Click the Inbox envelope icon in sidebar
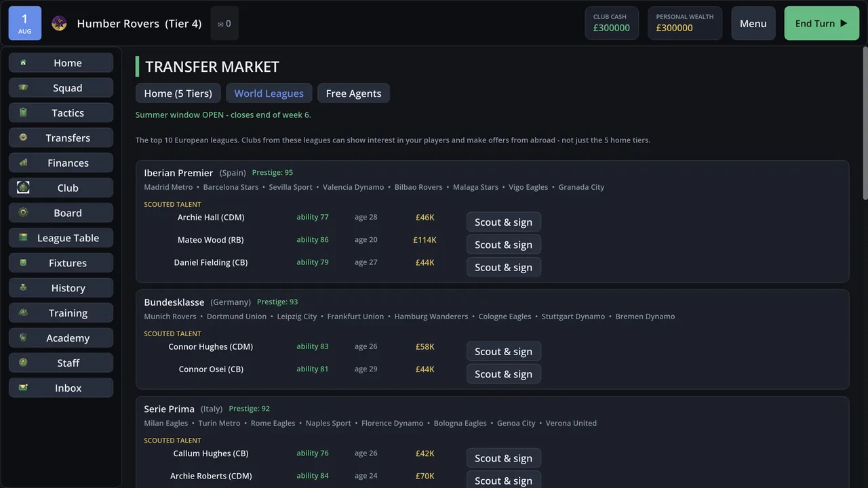 point(23,388)
